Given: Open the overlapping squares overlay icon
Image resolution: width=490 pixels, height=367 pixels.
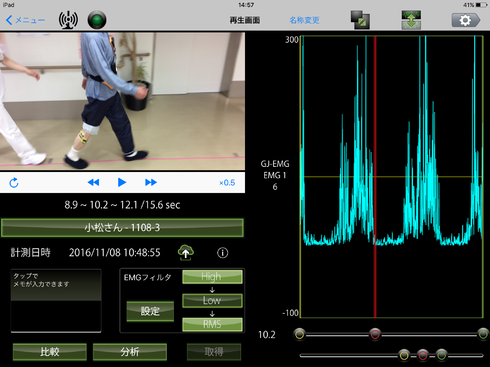Looking at the screenshot, I should click(360, 20).
